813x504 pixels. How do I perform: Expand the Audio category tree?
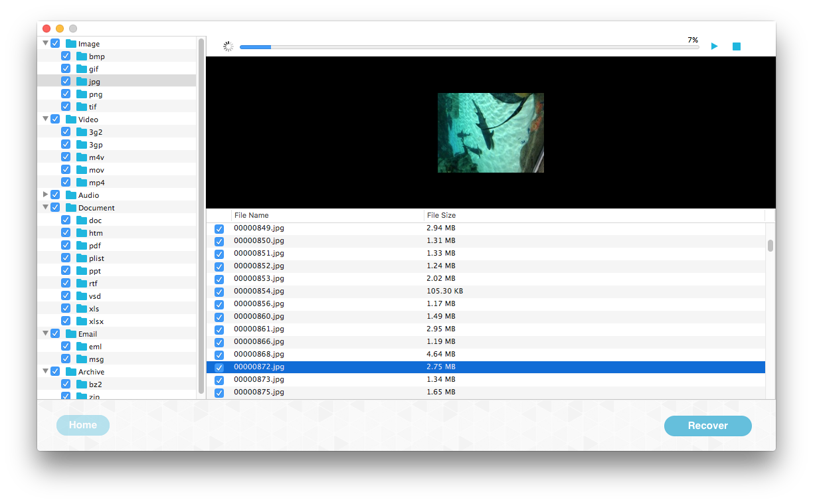45,195
